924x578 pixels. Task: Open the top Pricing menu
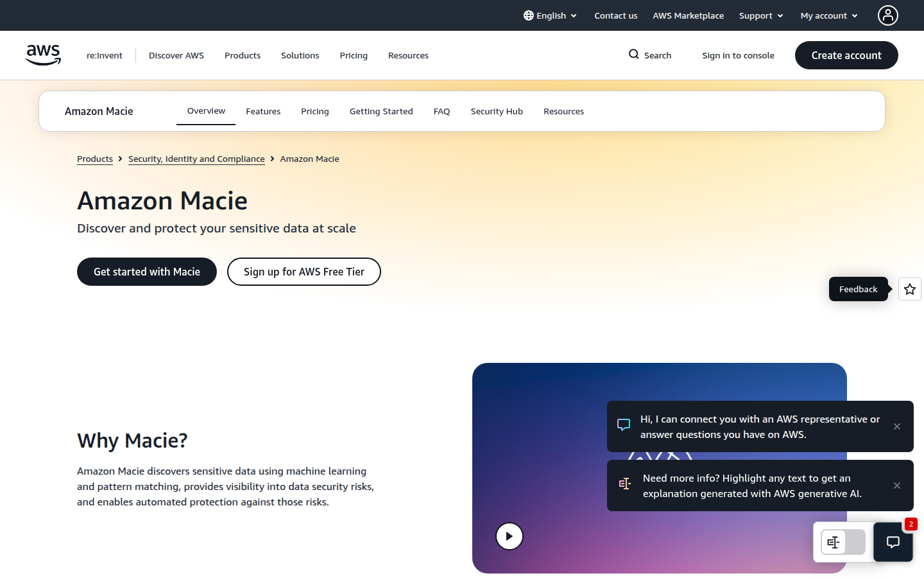point(354,55)
